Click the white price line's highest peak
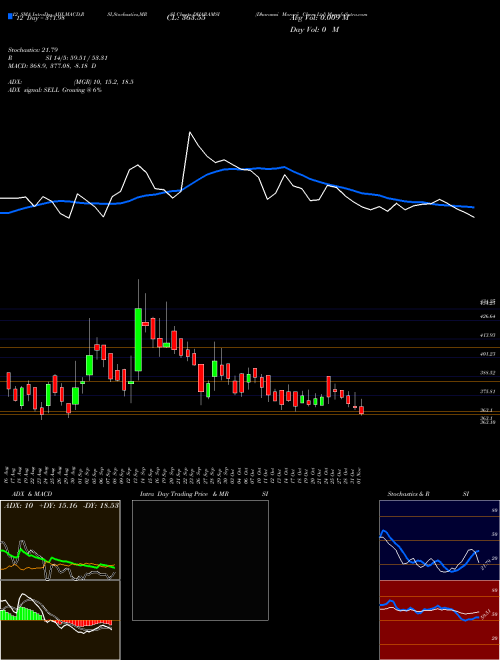The width and height of the screenshot is (500, 660). pos(190,133)
